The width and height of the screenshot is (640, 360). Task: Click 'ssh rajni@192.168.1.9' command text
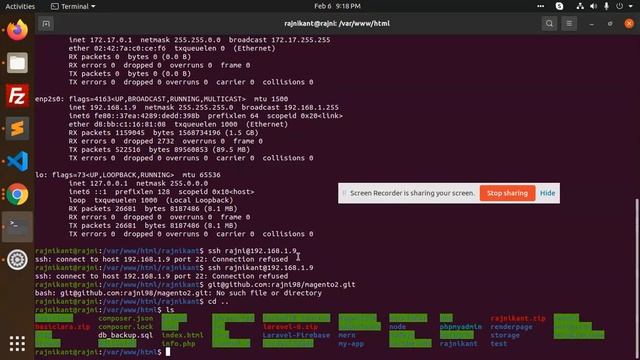pos(252,251)
